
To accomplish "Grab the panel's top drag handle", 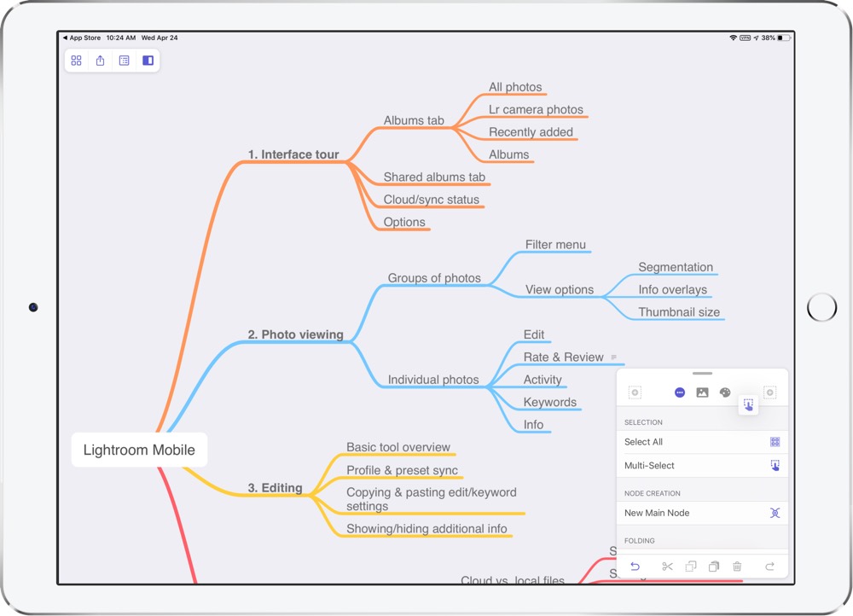I will (x=702, y=374).
